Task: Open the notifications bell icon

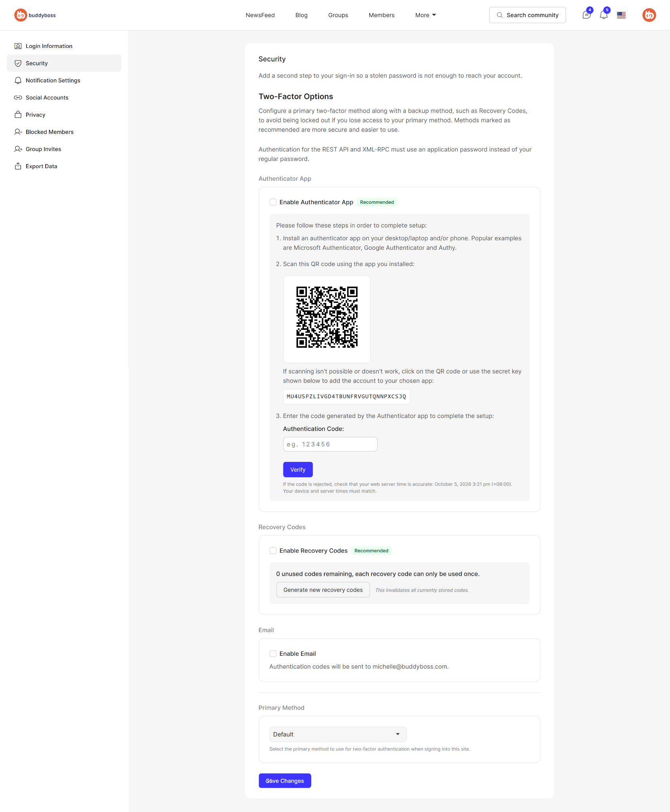Action: click(603, 15)
